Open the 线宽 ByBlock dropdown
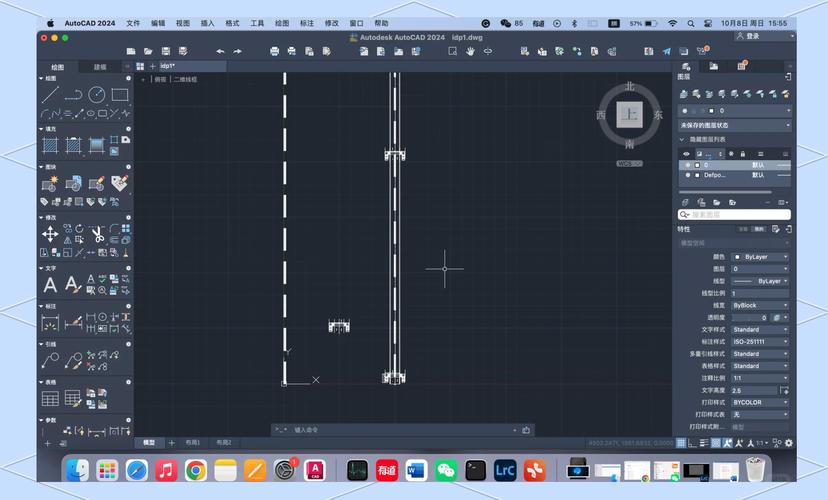Screen dimensions: 828x500 point(759,305)
